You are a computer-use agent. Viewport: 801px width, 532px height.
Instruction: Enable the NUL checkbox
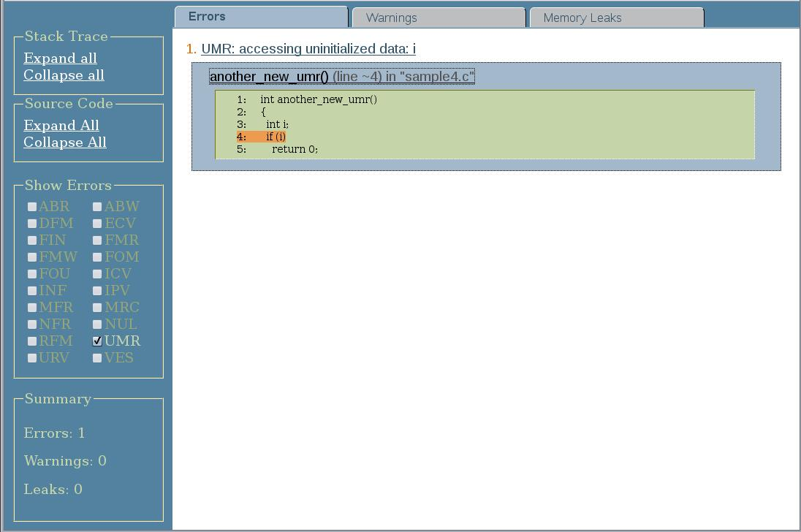tap(97, 324)
